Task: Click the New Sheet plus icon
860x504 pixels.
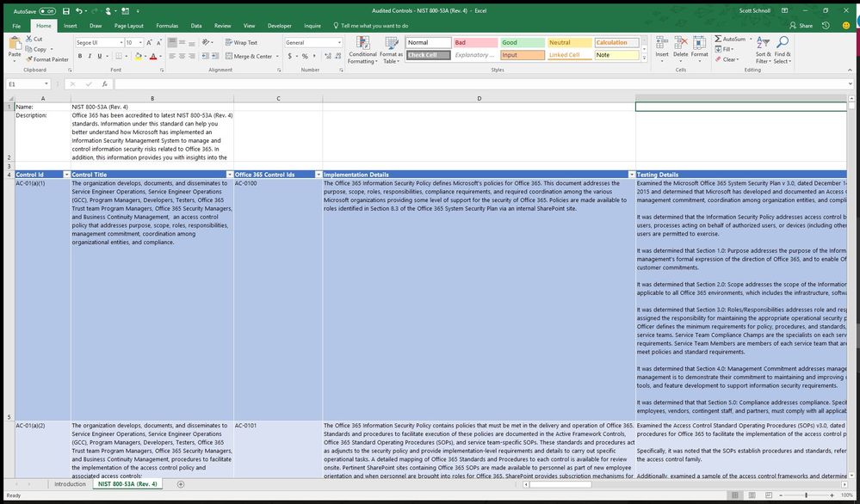Action: [181, 484]
